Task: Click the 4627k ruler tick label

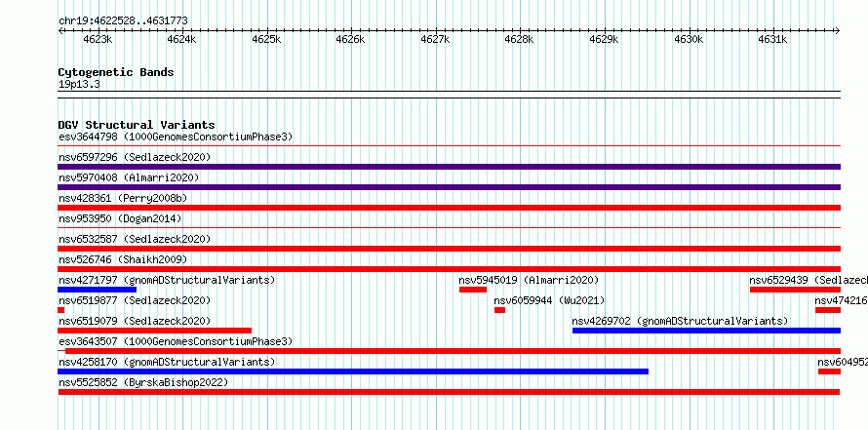Action: coord(435,40)
